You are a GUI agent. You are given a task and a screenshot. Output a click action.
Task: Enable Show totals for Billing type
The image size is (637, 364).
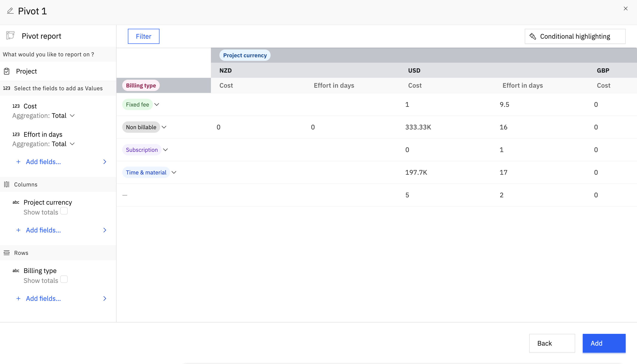point(64,279)
